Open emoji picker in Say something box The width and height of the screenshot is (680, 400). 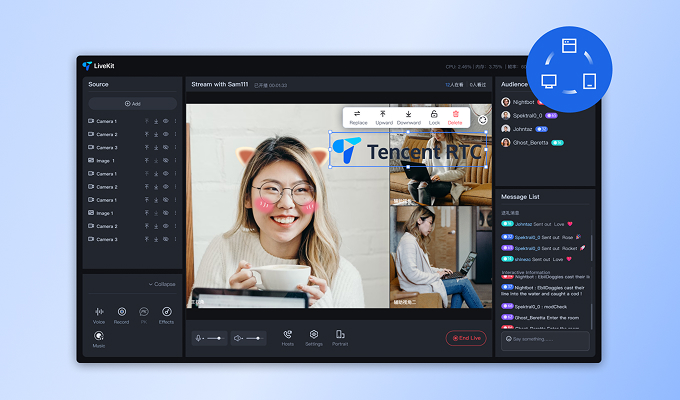click(x=509, y=339)
